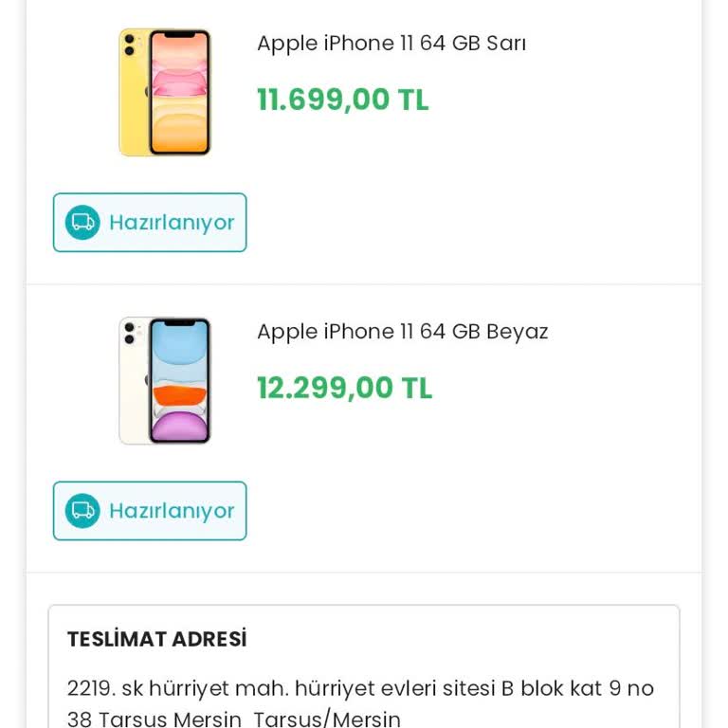Open the white iPhone 11 product thumbnail
The width and height of the screenshot is (728, 728).
tap(165, 381)
